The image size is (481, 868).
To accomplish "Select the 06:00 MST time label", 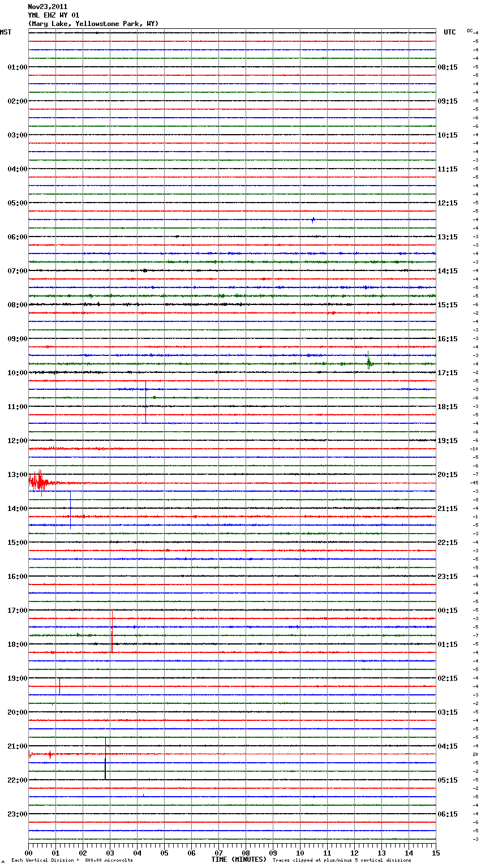I will tap(17, 237).
